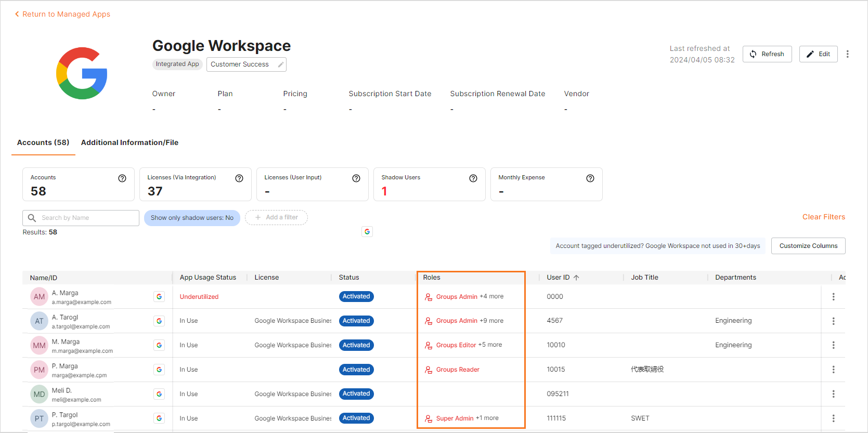Click the MM avatar for M. Marga
Viewport: 868px width, 433px height.
click(40, 346)
